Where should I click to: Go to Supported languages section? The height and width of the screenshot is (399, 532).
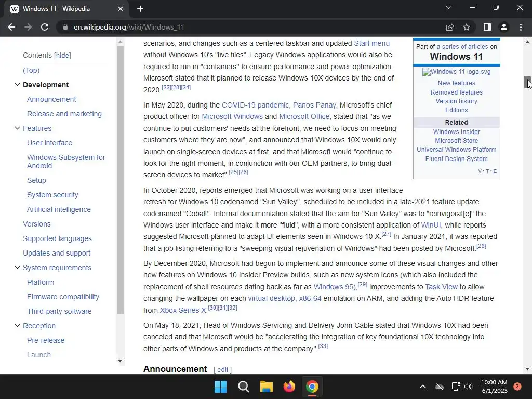pyautogui.click(x=57, y=239)
